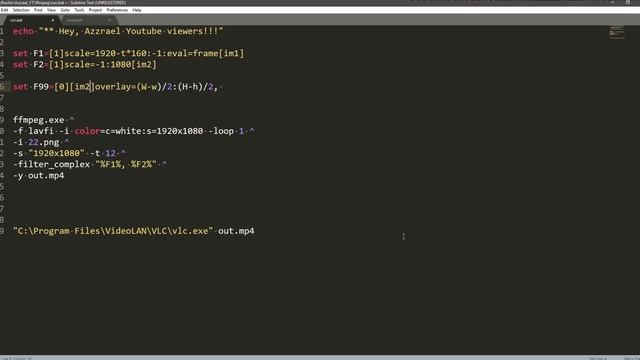This screenshot has height=360, width=640.
Task: Click the minimap code preview
Action: [x=617, y=33]
